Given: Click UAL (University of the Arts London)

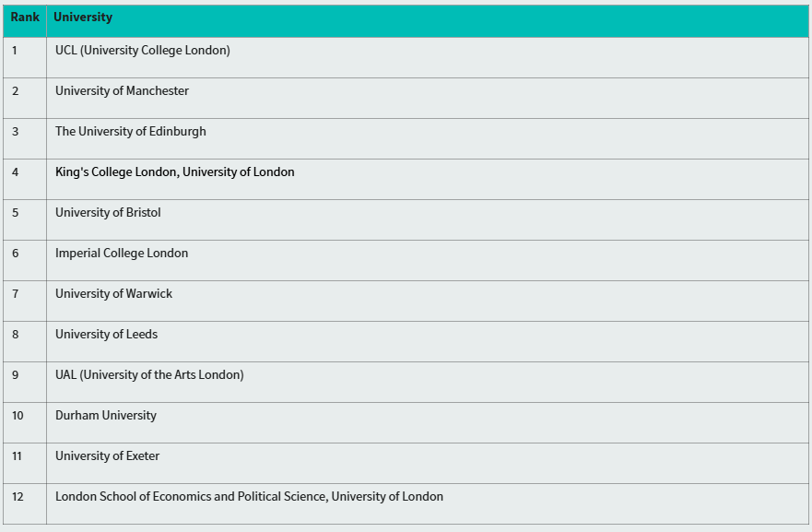Looking at the screenshot, I should [x=149, y=375].
